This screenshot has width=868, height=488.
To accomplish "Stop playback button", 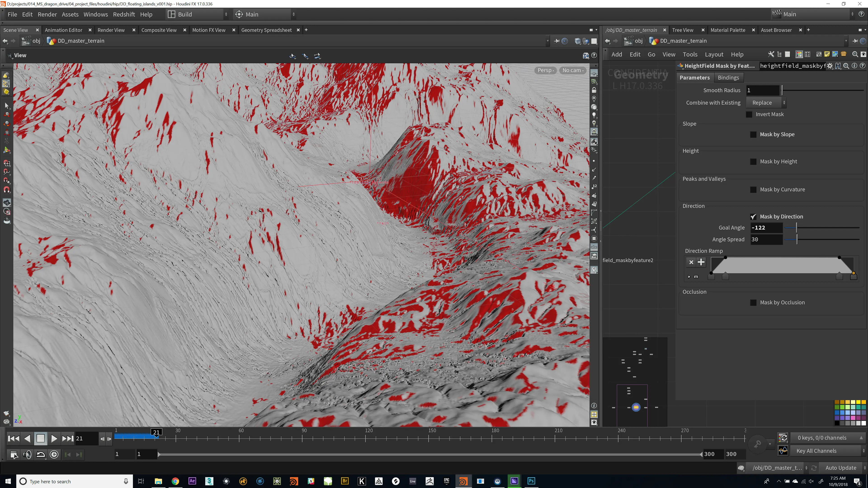I will click(40, 438).
